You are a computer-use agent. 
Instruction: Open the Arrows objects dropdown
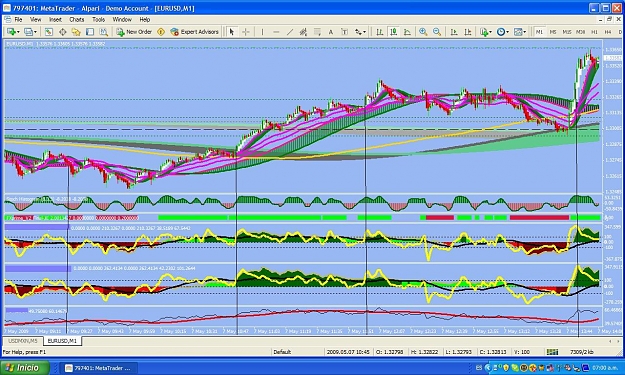360,32
